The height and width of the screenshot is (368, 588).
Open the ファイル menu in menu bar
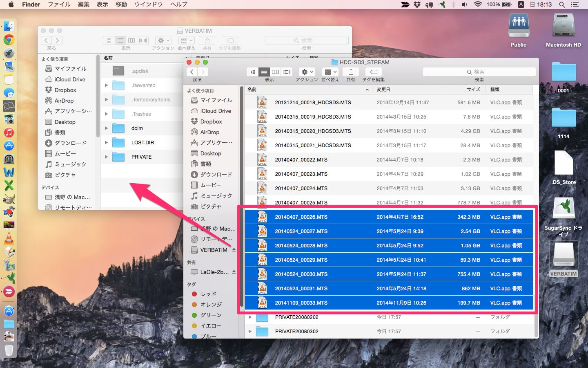pyautogui.click(x=59, y=4)
